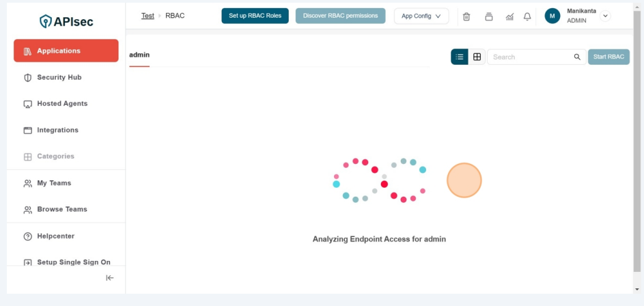Open the stacked layers icon in header
Screen dimensions: 644x306
[488, 16]
